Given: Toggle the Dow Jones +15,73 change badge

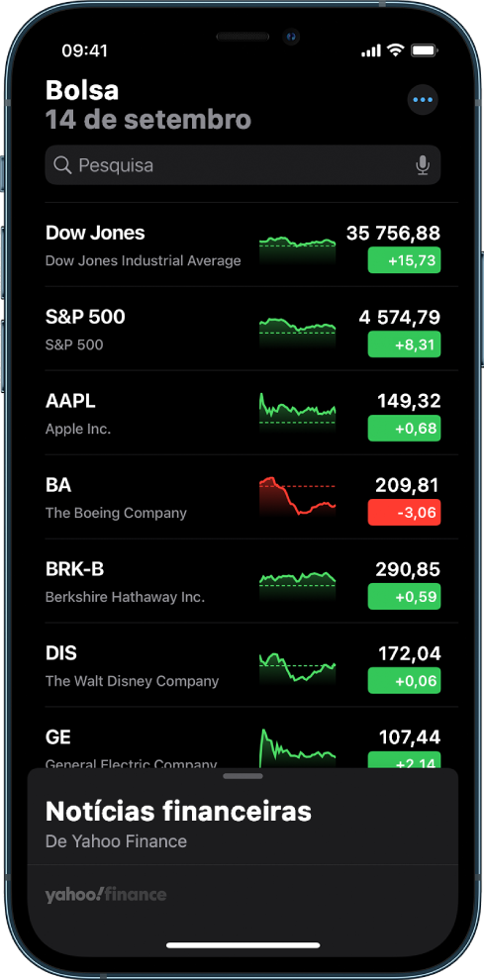Looking at the screenshot, I should point(404,260).
